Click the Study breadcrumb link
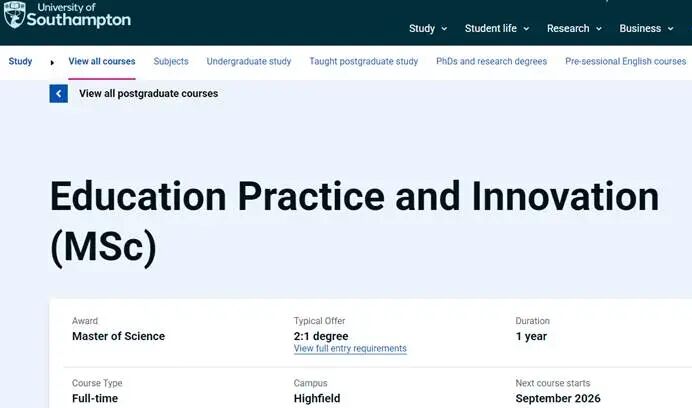This screenshot has width=692, height=408. tap(20, 61)
